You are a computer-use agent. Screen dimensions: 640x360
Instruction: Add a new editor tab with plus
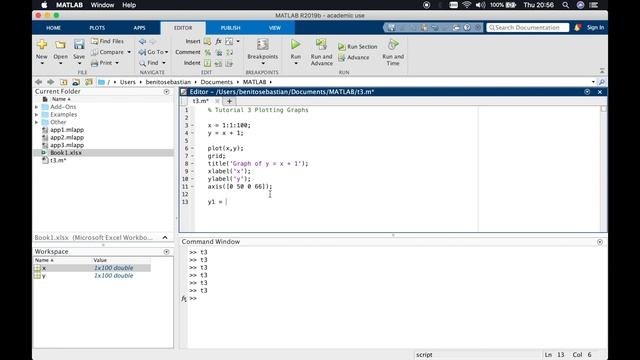(229, 101)
